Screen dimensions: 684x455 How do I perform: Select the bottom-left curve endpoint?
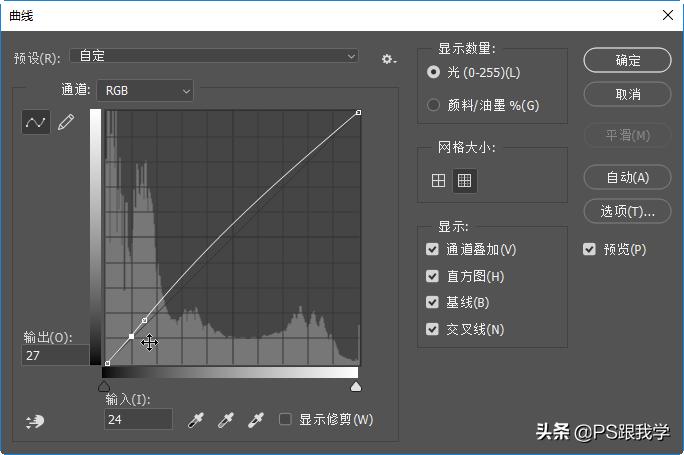[x=107, y=363]
